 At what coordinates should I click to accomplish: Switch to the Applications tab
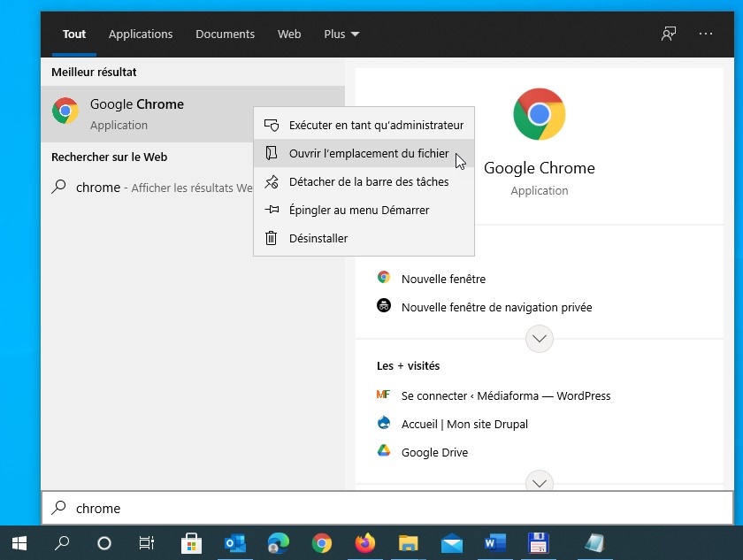(141, 35)
